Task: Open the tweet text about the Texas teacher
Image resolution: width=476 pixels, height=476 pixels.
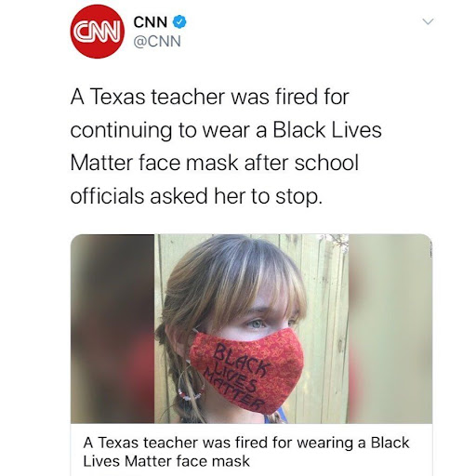Action: 226,146
